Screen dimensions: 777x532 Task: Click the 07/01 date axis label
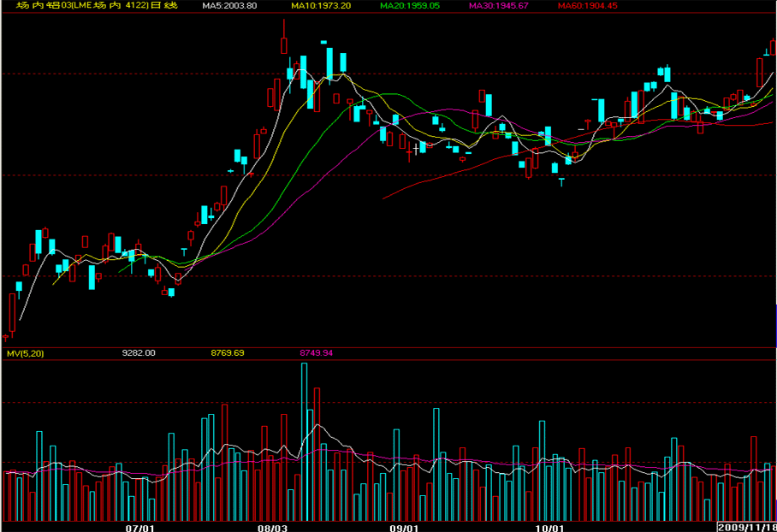click(x=139, y=528)
